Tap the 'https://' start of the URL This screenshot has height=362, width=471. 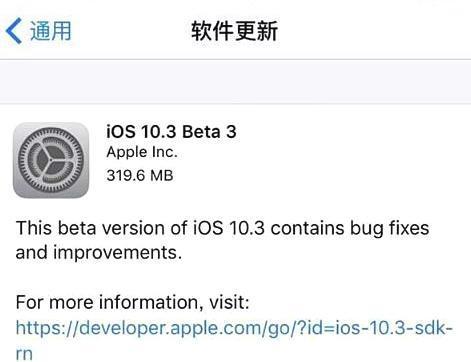point(47,328)
